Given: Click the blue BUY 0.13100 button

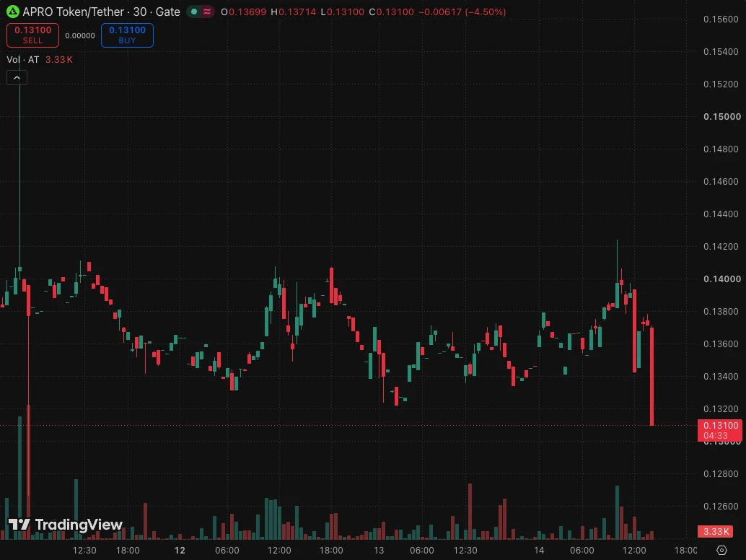Looking at the screenshot, I should point(127,35).
